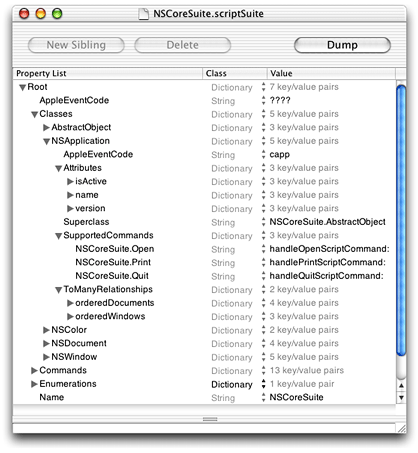Click the scroll down arrow
Screen dimensions: 418x453
point(401,397)
